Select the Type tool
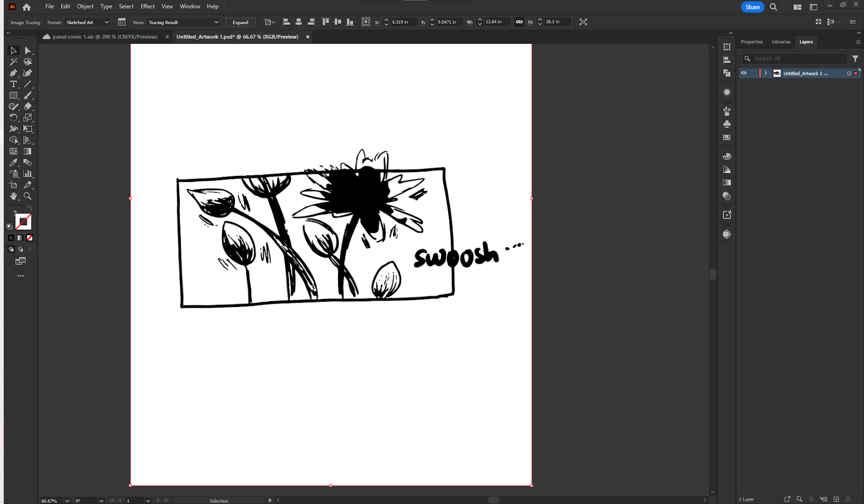This screenshot has height=504, width=864. pyautogui.click(x=13, y=84)
